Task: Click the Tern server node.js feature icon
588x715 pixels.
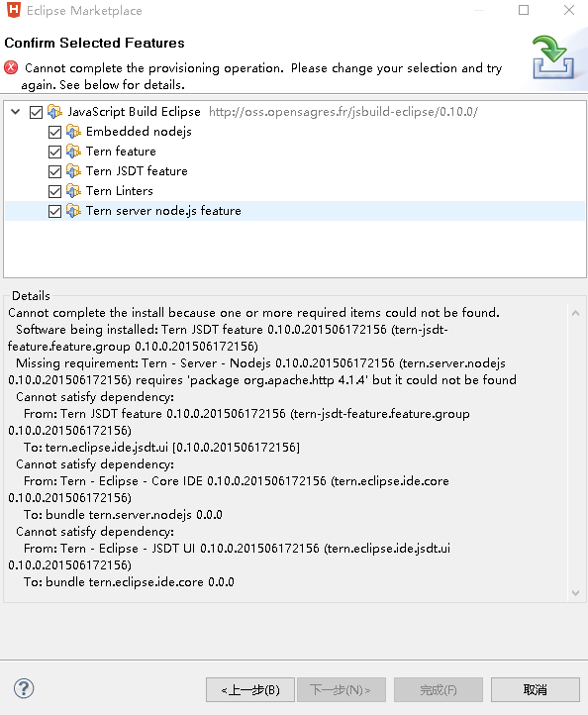Action: 74,211
